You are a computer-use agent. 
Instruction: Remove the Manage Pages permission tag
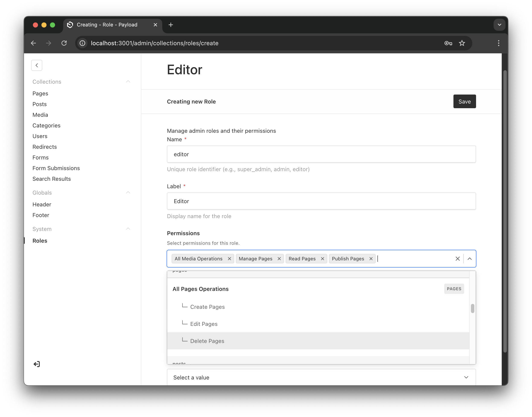(x=279, y=259)
